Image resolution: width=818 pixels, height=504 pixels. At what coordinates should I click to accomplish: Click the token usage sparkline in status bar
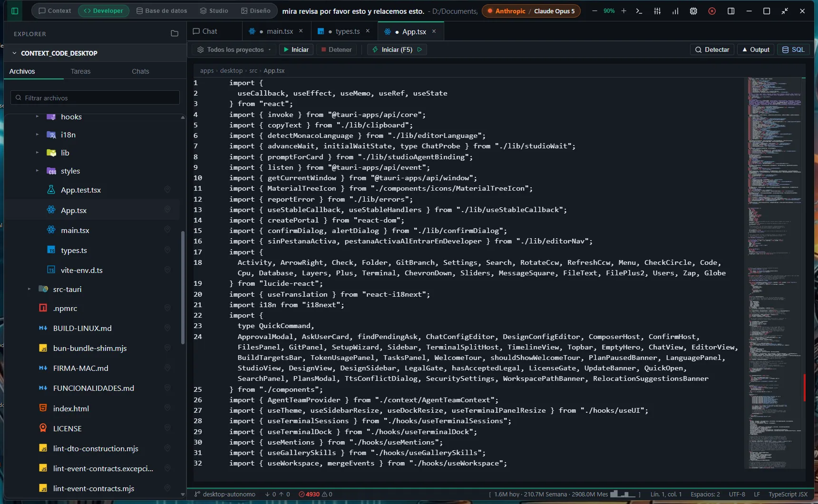(623, 494)
